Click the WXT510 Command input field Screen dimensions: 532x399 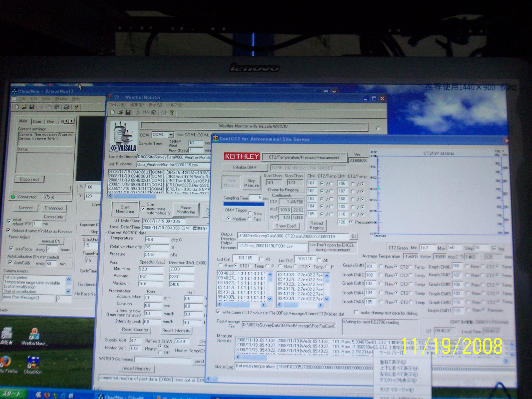click(163, 360)
